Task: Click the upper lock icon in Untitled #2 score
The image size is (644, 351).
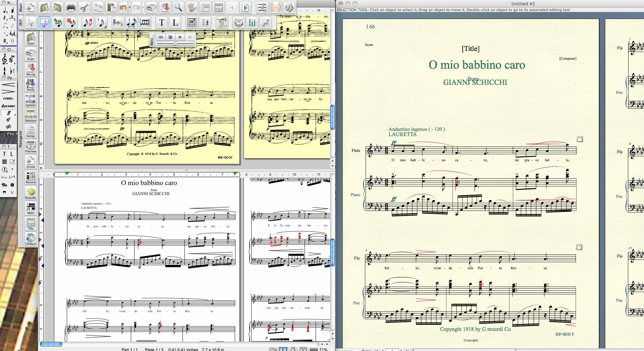Action: coord(579,138)
